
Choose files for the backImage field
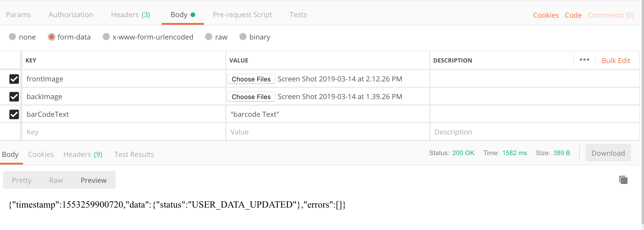click(x=251, y=96)
